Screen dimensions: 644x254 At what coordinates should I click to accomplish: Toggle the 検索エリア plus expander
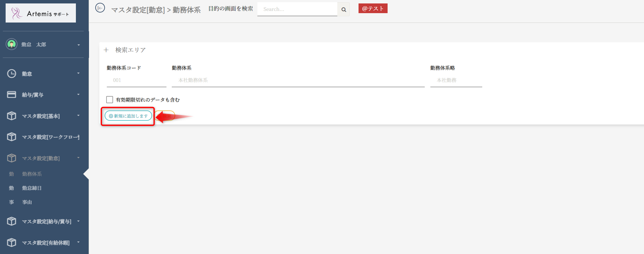point(106,50)
